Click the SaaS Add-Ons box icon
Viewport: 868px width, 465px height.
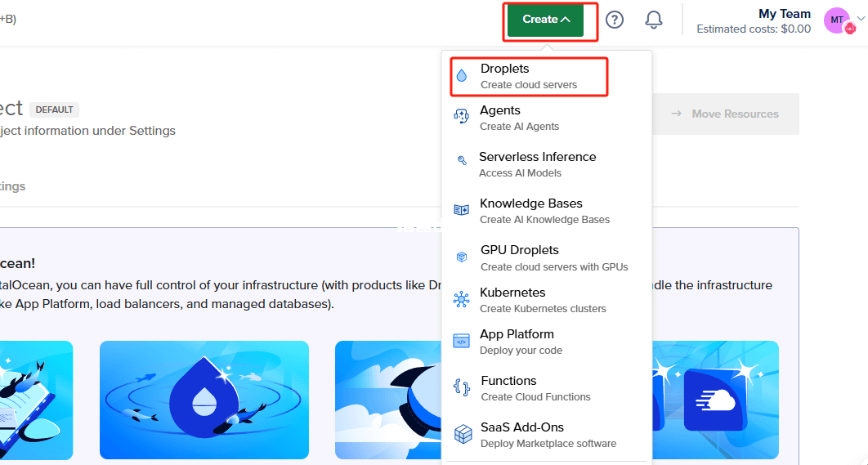(463, 435)
